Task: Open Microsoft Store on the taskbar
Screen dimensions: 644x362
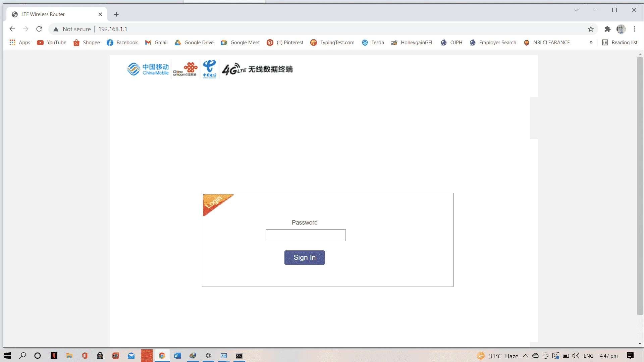Action: [100, 356]
